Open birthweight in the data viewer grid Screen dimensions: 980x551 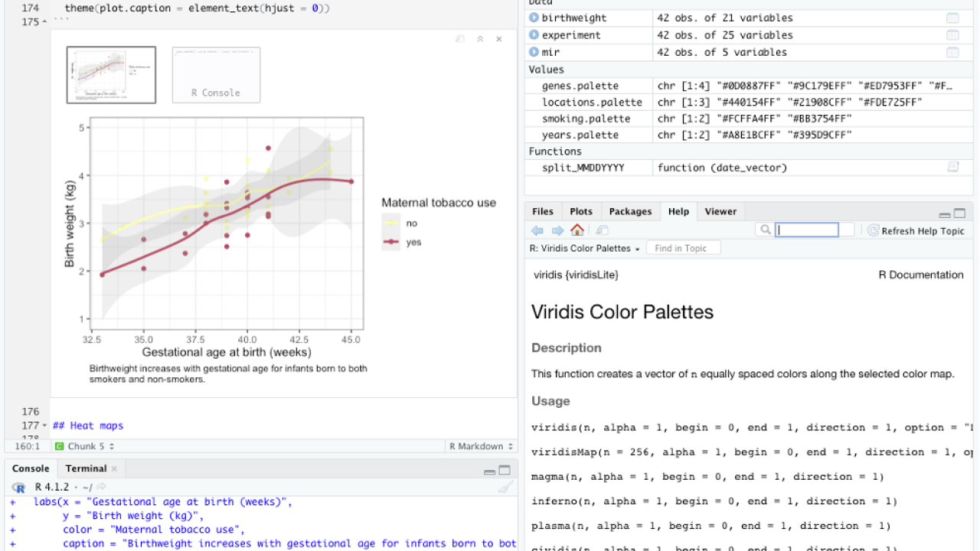click(952, 18)
